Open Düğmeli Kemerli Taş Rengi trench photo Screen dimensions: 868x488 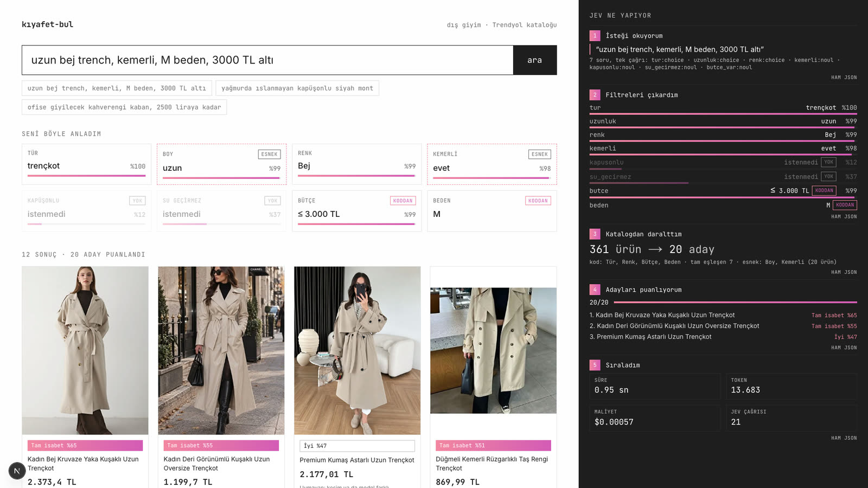point(493,350)
